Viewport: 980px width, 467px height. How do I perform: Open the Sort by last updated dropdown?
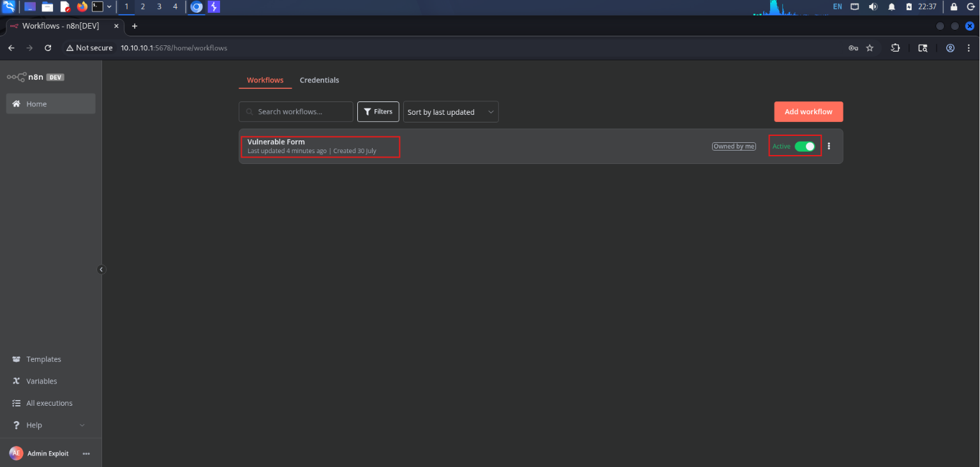(451, 112)
